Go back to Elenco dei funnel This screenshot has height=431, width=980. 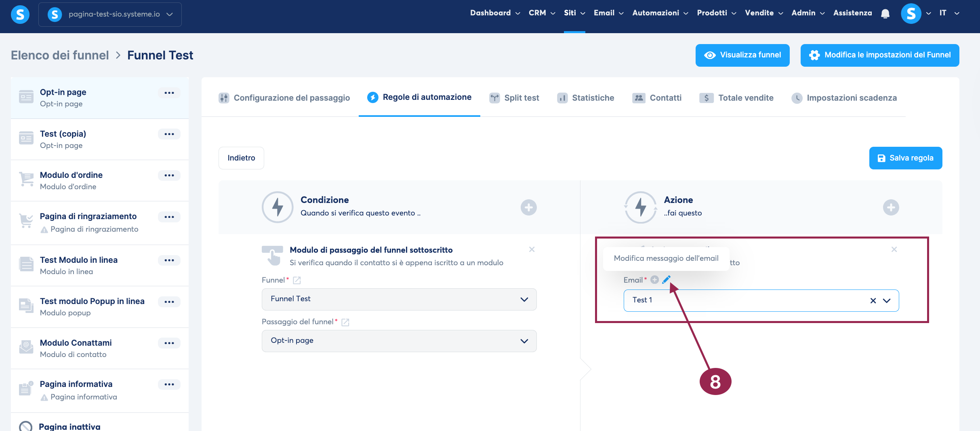point(60,55)
